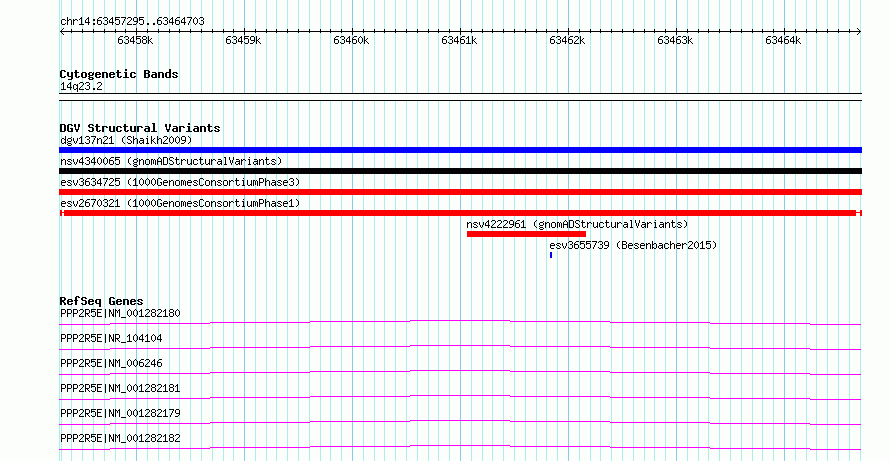Click the 63463k ruler tick label
This screenshot has height=461, width=890.
coord(675,40)
